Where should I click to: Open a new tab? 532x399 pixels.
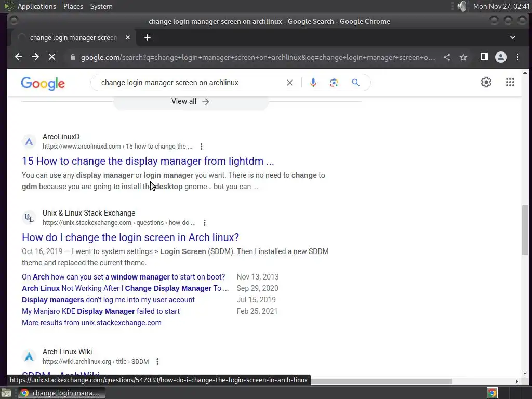pos(147,37)
